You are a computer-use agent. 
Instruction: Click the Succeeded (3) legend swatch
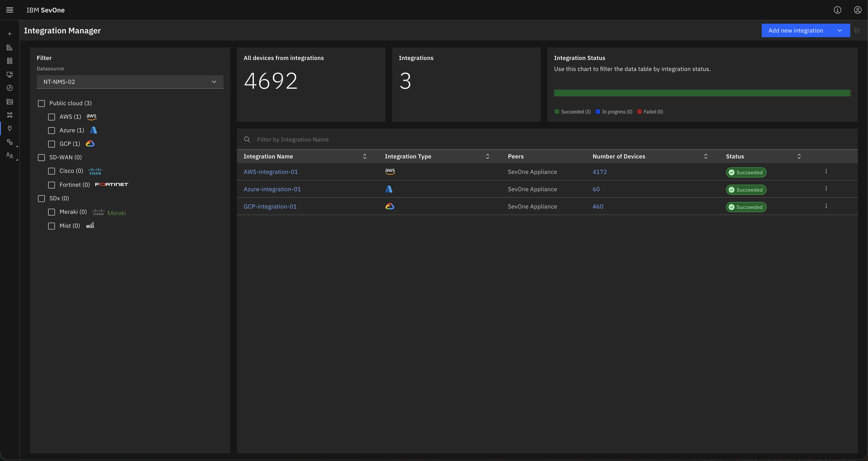click(x=557, y=112)
